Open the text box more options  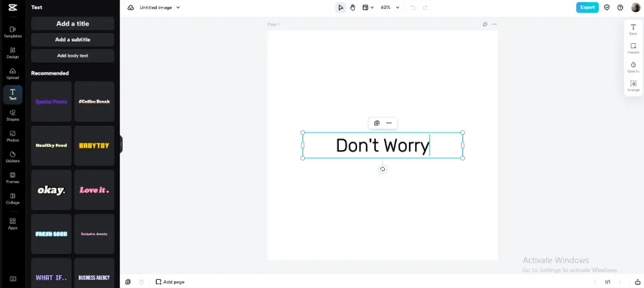click(x=389, y=123)
